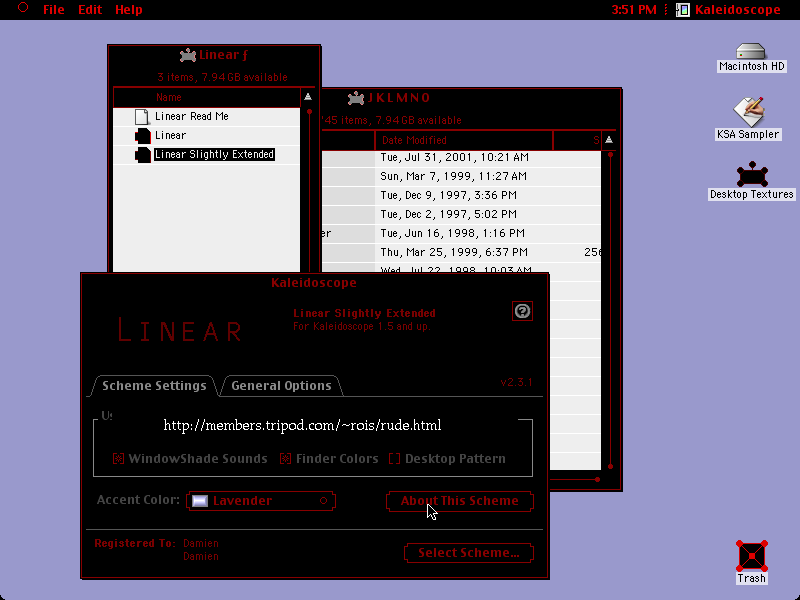Select the Desktop Textures folder icon

pyautogui.click(x=752, y=174)
